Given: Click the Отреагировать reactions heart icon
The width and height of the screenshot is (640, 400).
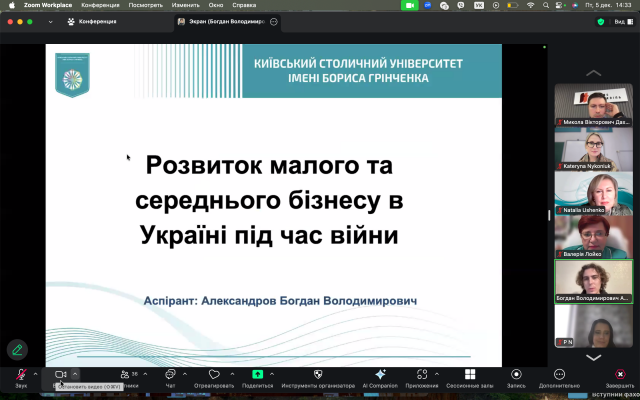Looking at the screenshot, I should [214, 375].
